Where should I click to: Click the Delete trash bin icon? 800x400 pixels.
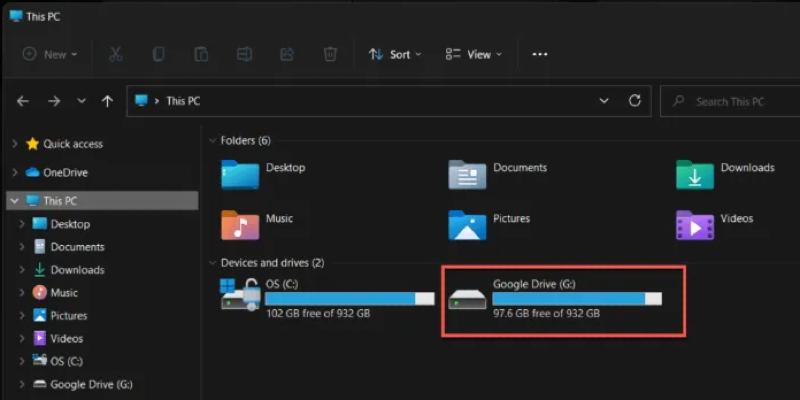[x=330, y=54]
